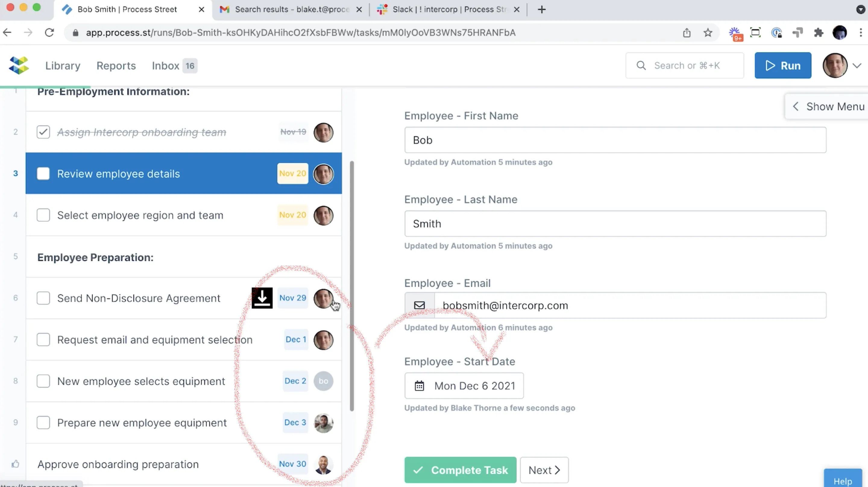The image size is (868, 487).
Task: Open a new browser tab
Action: click(x=542, y=9)
